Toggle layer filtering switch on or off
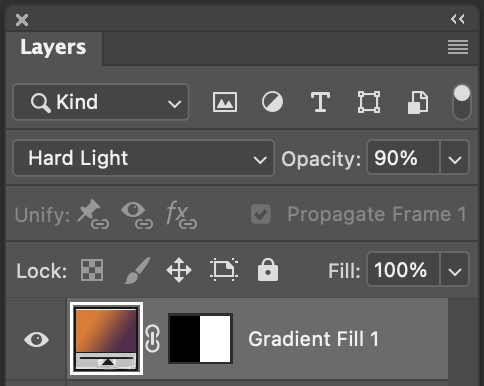This screenshot has height=386, width=484. pyautogui.click(x=462, y=102)
